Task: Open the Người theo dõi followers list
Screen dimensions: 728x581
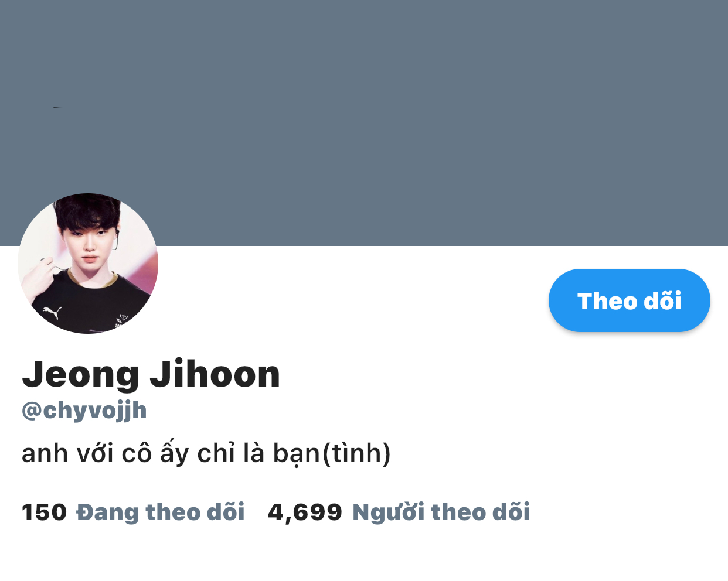Action: [441, 512]
